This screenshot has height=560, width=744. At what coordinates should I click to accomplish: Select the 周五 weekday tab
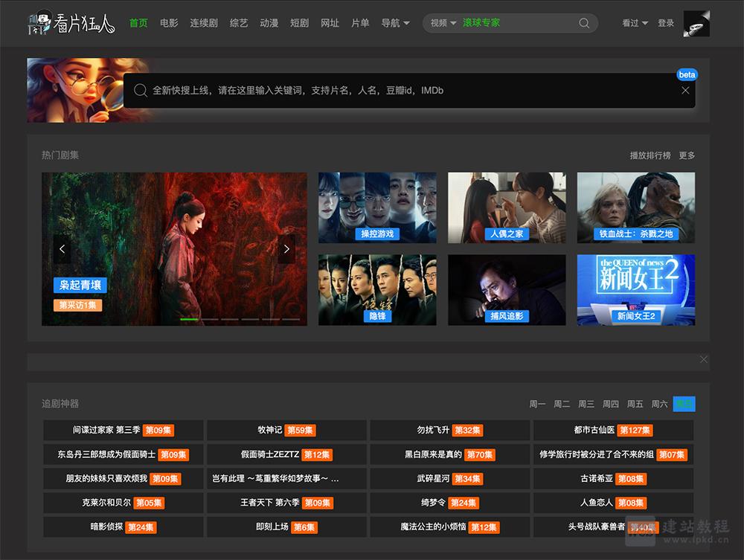[x=635, y=404]
